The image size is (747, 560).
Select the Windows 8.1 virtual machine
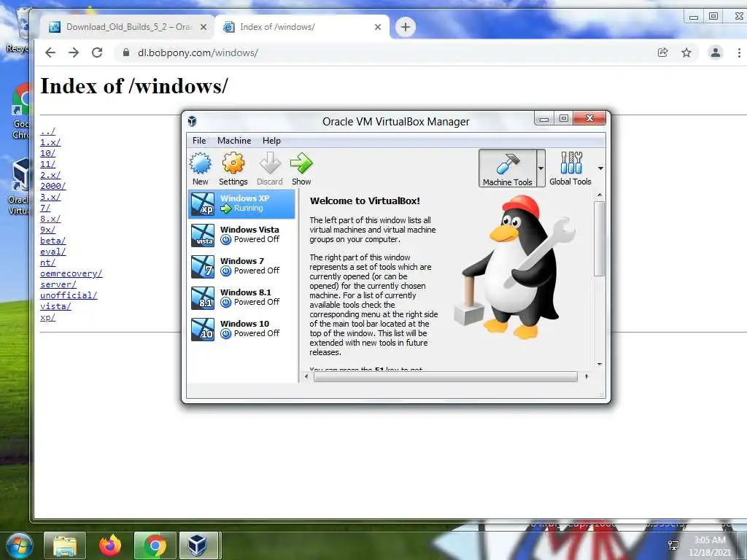click(x=242, y=297)
